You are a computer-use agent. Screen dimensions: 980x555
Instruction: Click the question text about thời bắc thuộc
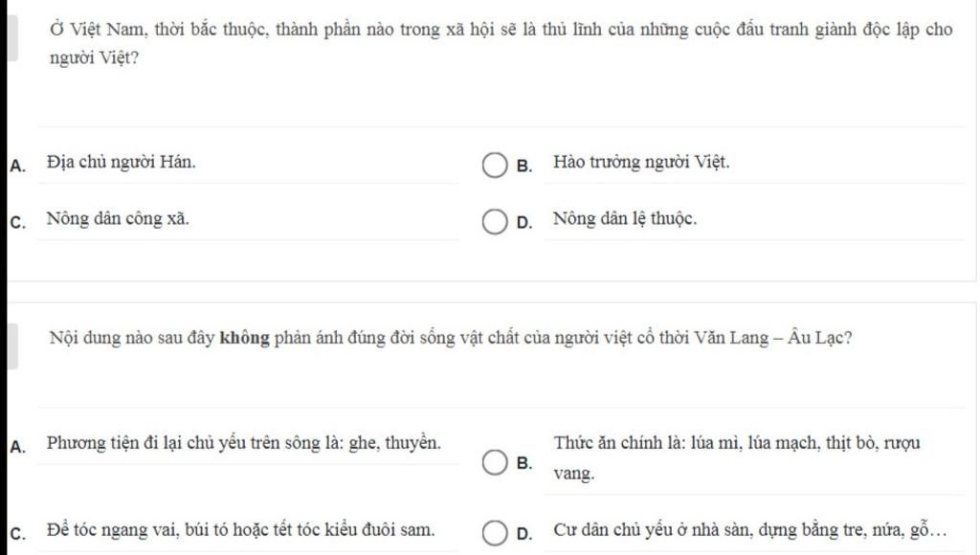[x=501, y=43]
